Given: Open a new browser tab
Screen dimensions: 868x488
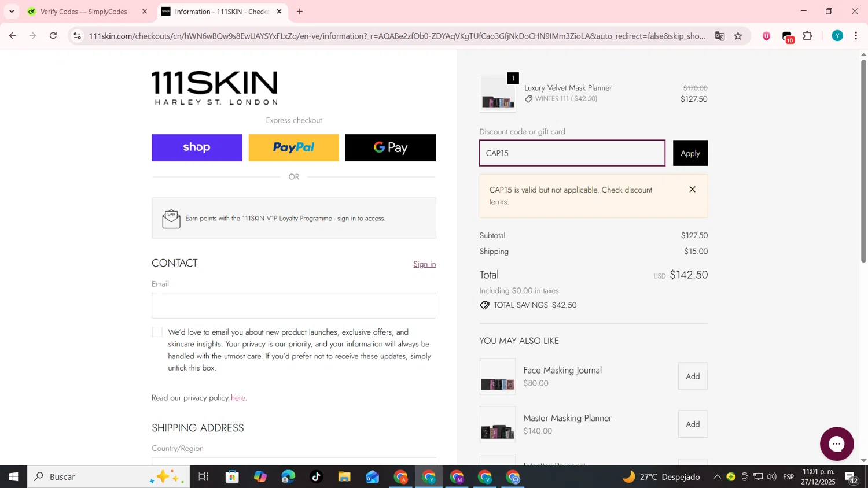Looking at the screenshot, I should [300, 12].
